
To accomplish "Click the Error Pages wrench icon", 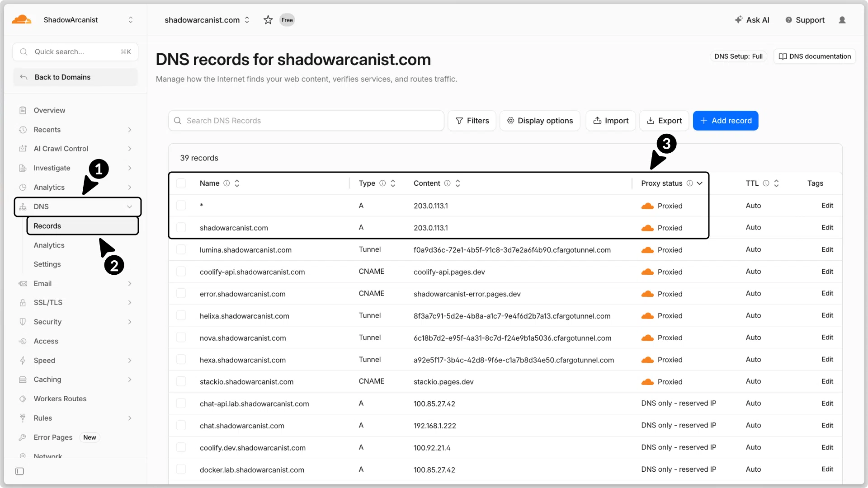I will coord(23,437).
